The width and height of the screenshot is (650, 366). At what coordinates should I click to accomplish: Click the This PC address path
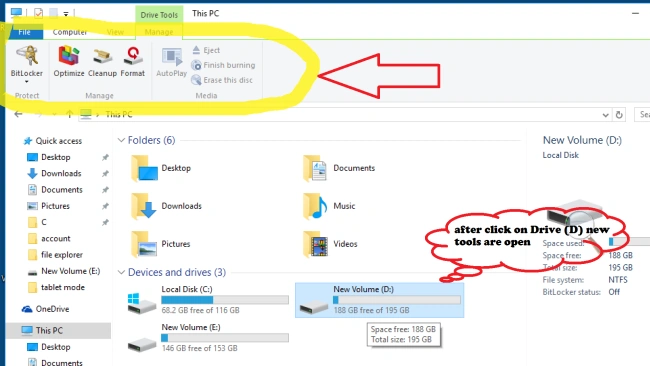point(119,114)
